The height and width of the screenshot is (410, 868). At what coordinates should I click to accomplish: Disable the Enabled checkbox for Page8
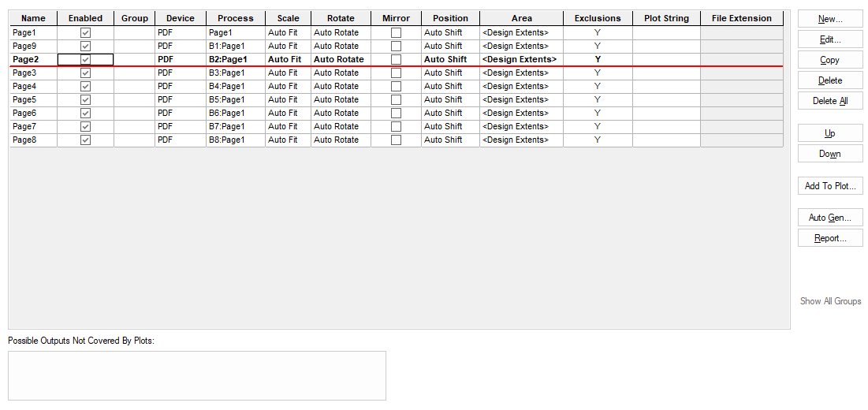85,140
